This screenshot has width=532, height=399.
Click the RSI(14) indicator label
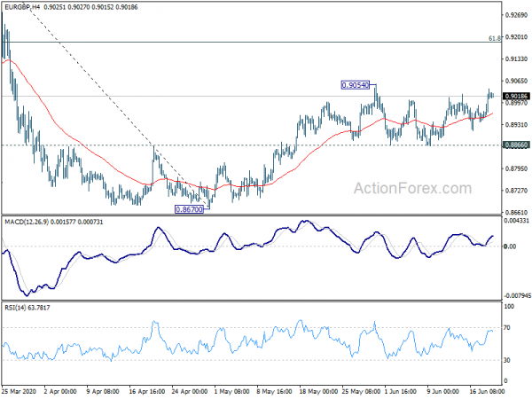coord(15,308)
